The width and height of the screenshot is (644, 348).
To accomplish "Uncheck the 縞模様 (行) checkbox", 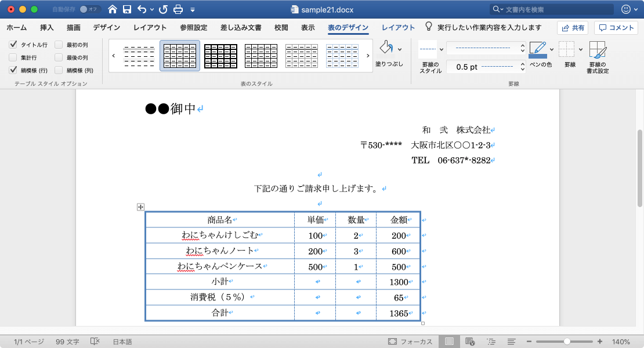I will 13,70.
